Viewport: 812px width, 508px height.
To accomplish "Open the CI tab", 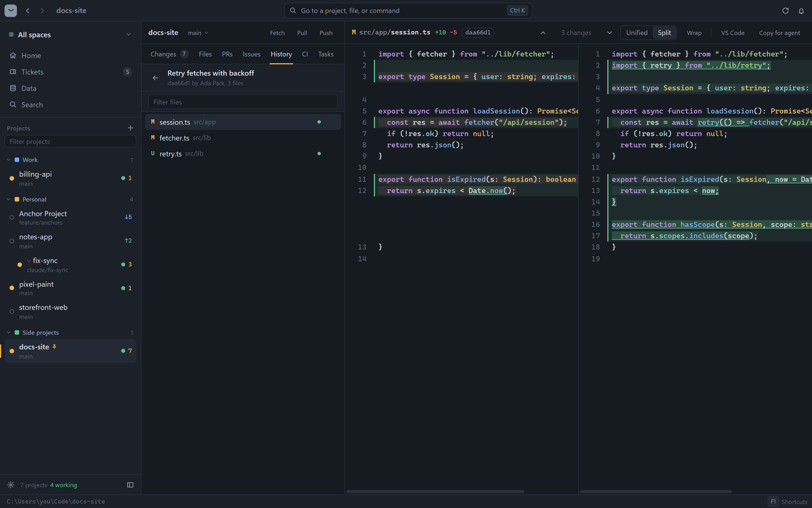I will [305, 54].
